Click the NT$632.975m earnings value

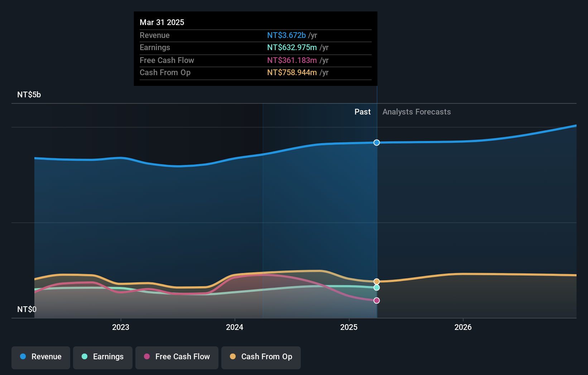click(292, 48)
